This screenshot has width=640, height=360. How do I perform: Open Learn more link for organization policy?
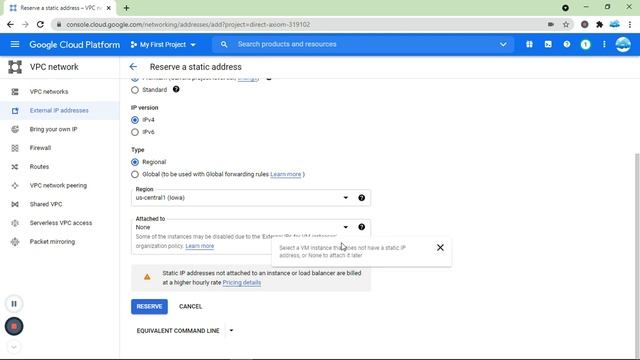click(x=200, y=246)
